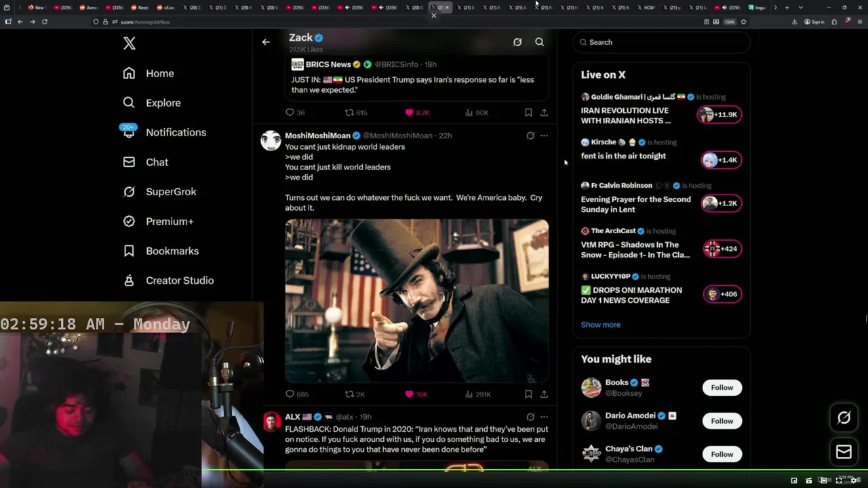Click the X logo in sidebar

(x=130, y=43)
